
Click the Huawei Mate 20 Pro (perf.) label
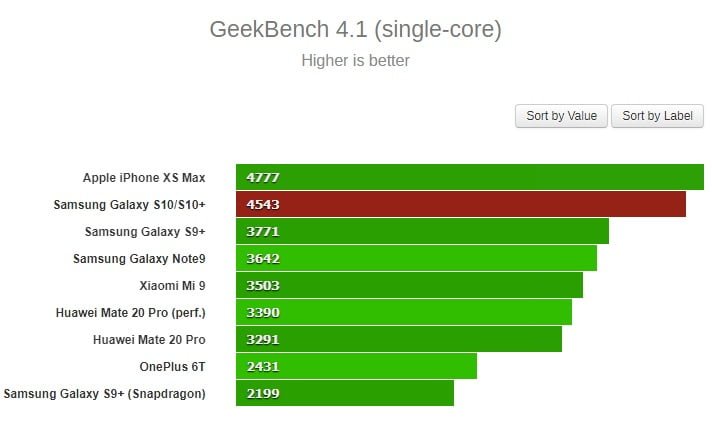pos(131,313)
